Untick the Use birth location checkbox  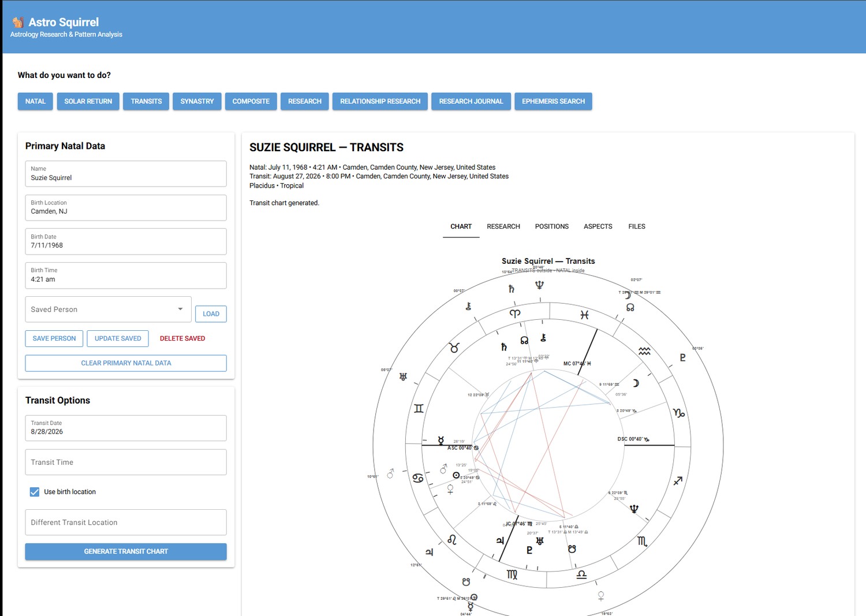[35, 492]
